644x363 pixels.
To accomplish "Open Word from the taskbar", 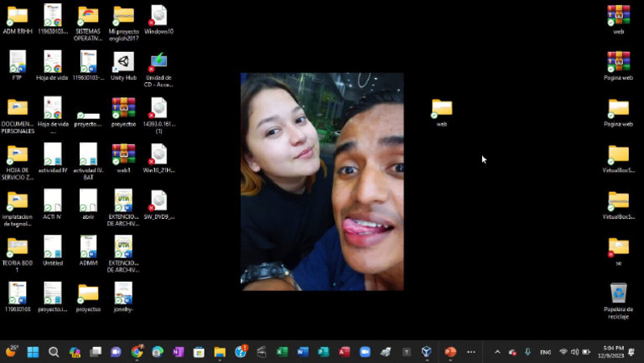I will point(303,352).
